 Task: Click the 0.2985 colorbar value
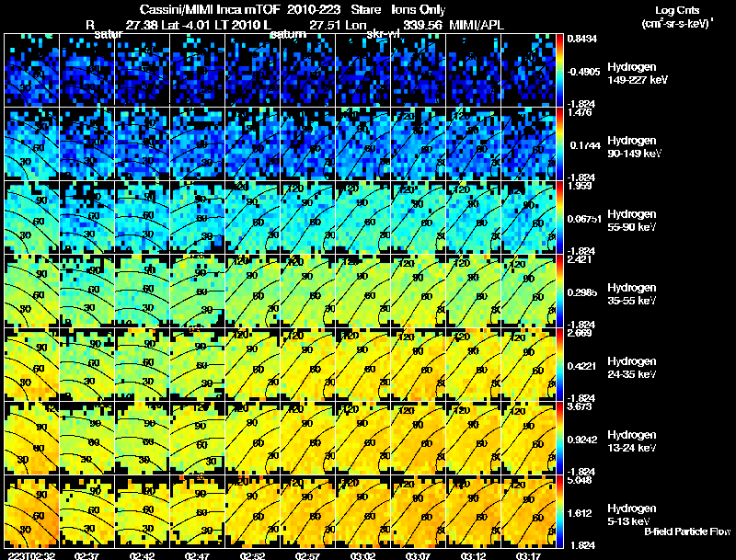click(582, 292)
